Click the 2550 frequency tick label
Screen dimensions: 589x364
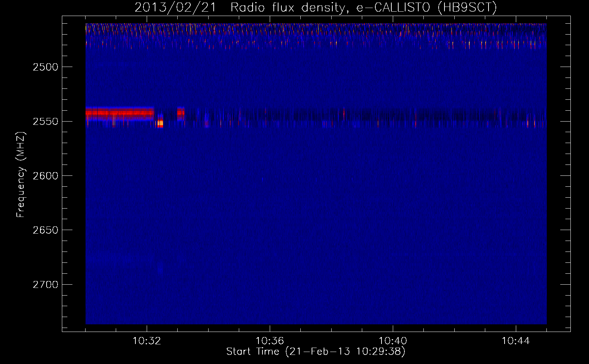point(46,121)
